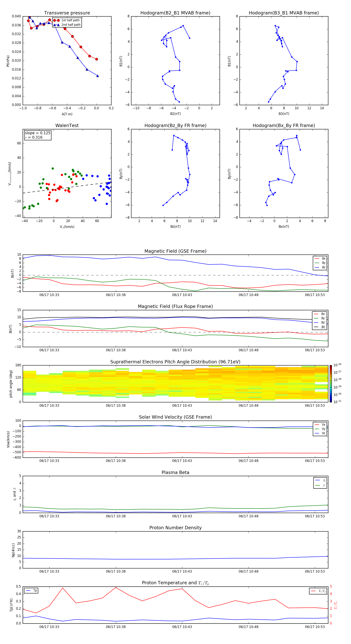
Task: Click the "r = 0.316" annotation text
Action: 34,137
